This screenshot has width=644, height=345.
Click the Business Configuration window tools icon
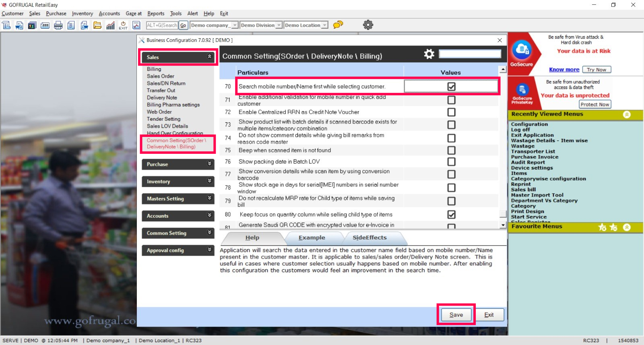point(141,40)
